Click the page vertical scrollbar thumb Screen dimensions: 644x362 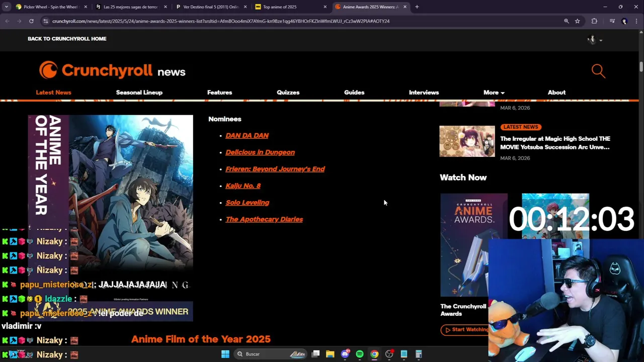[641, 67]
